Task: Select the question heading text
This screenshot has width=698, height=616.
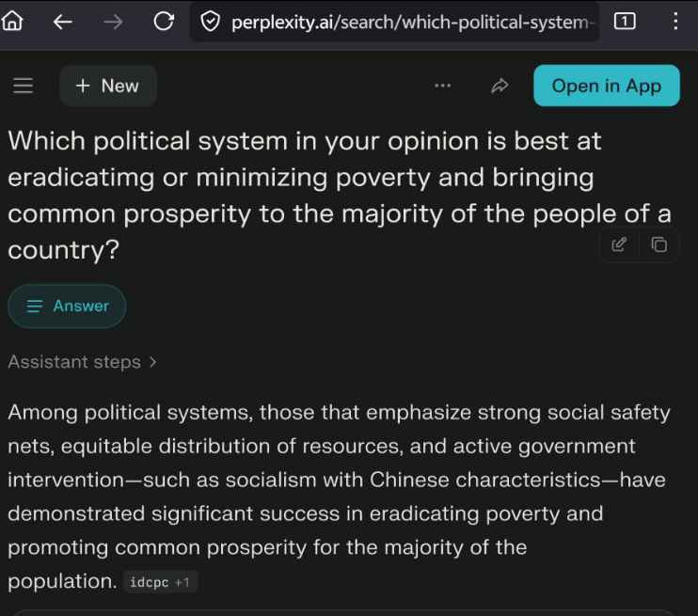Action: pyautogui.click(x=340, y=195)
